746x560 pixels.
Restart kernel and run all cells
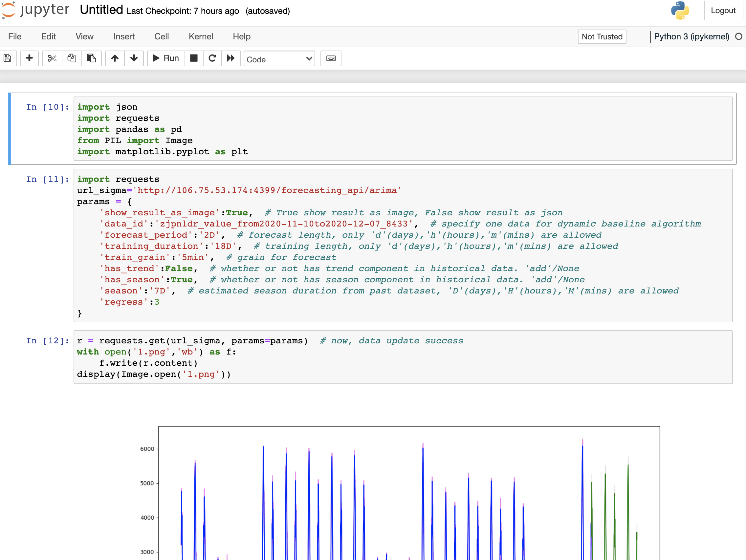[231, 58]
